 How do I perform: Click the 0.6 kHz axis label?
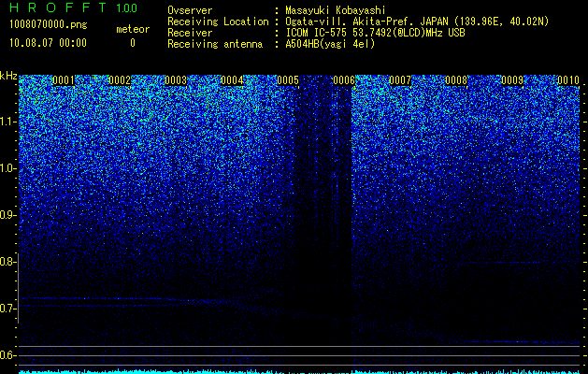tap(7, 355)
